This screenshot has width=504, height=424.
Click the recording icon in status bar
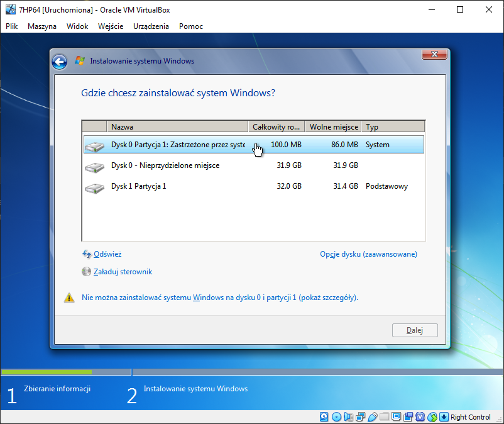click(408, 417)
